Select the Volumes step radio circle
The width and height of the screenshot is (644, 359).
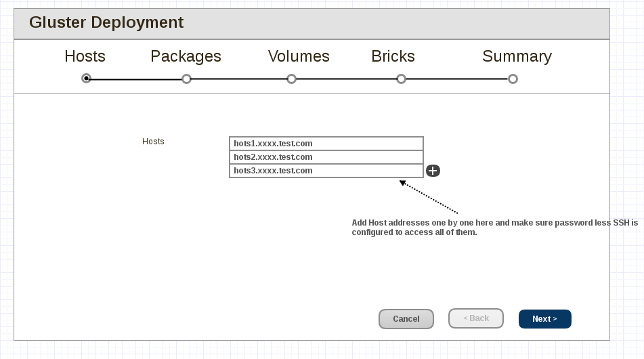pyautogui.click(x=291, y=79)
